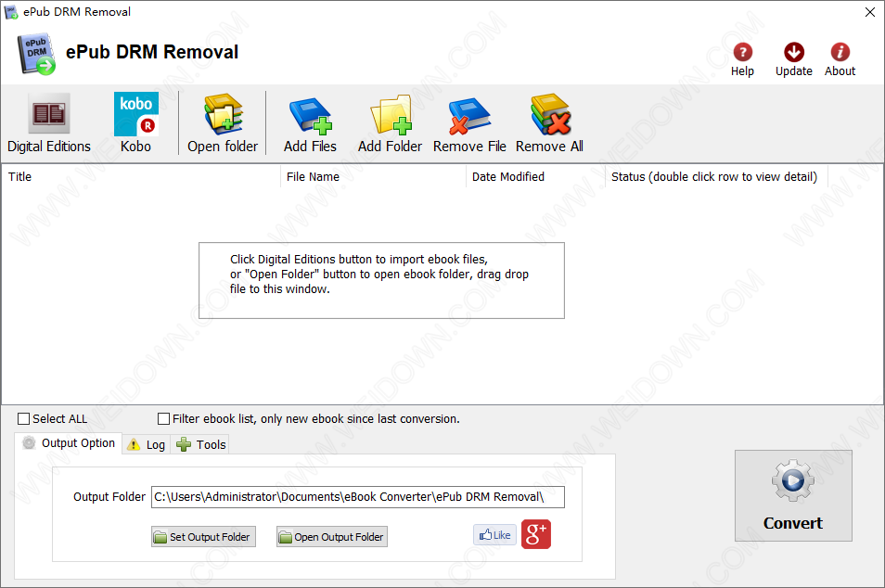Click the window title bar app icon
Viewport: 885px width, 588px height.
11,11
